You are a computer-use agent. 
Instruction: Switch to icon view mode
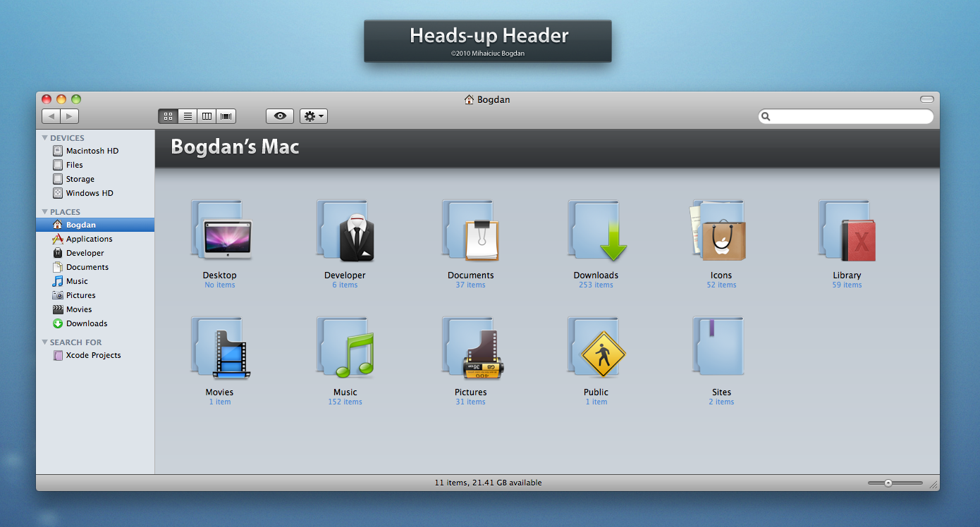(168, 116)
